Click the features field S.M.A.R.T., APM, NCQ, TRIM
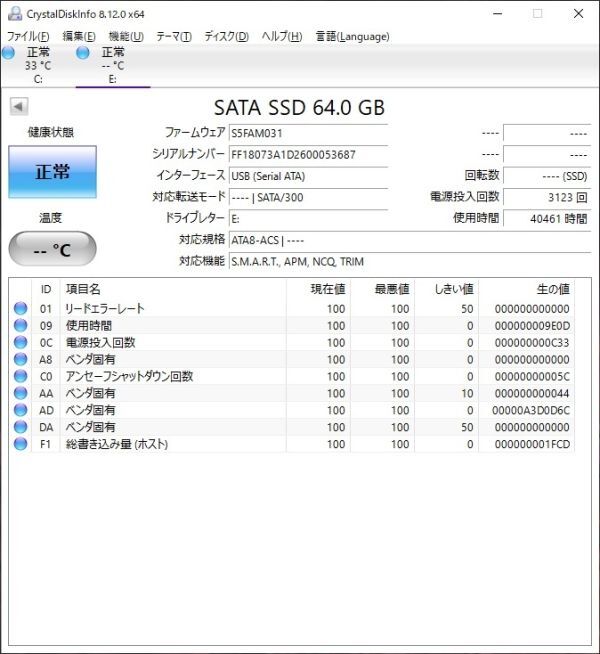 tap(410, 262)
